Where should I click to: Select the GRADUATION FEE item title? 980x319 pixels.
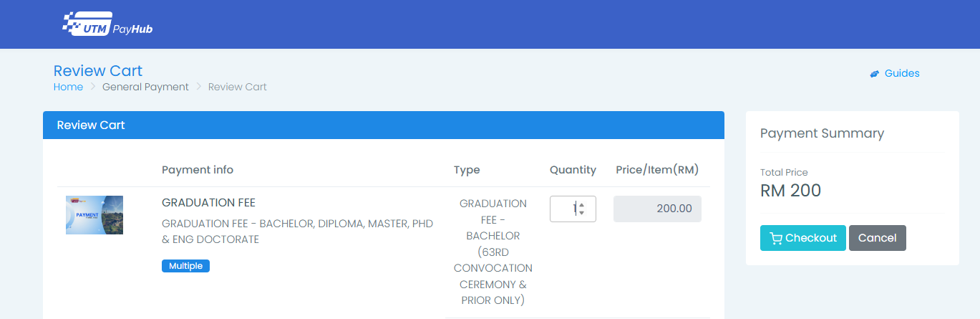[208, 203]
